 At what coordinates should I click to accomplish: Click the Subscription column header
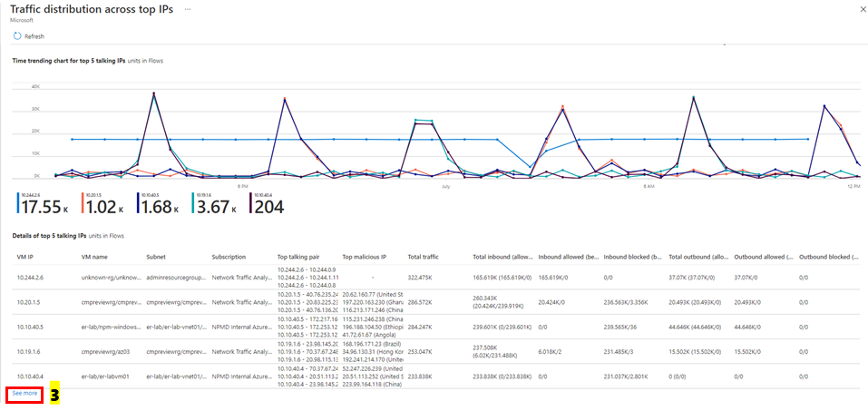229,258
